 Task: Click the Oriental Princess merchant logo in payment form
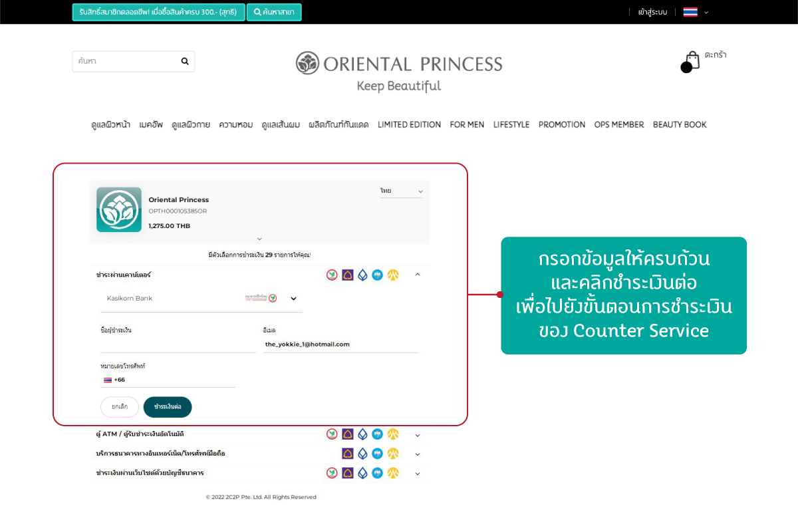coord(119,209)
